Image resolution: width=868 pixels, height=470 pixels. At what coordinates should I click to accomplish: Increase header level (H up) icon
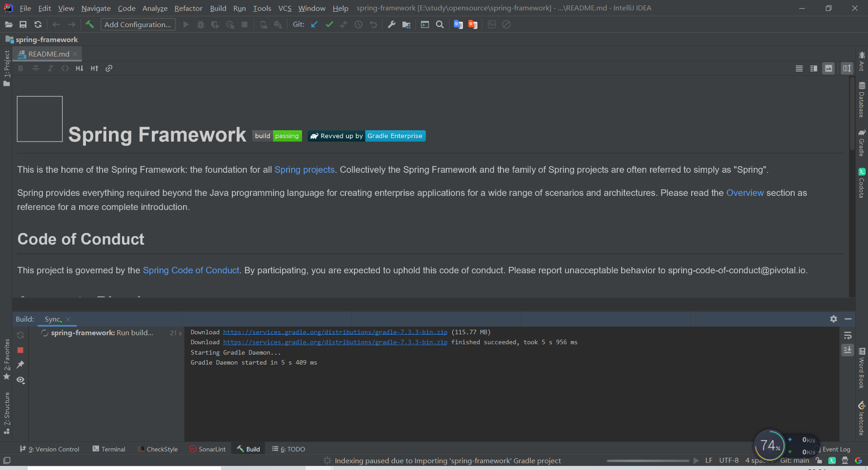(94, 68)
